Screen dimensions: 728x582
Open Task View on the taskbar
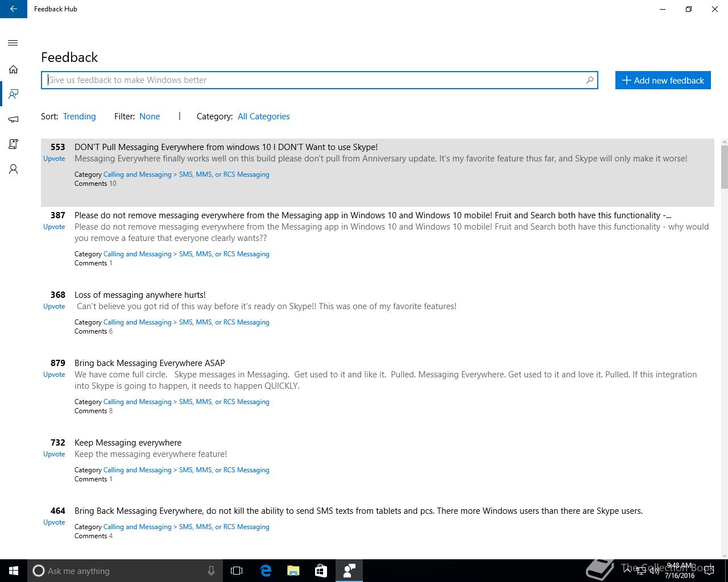coord(237,571)
